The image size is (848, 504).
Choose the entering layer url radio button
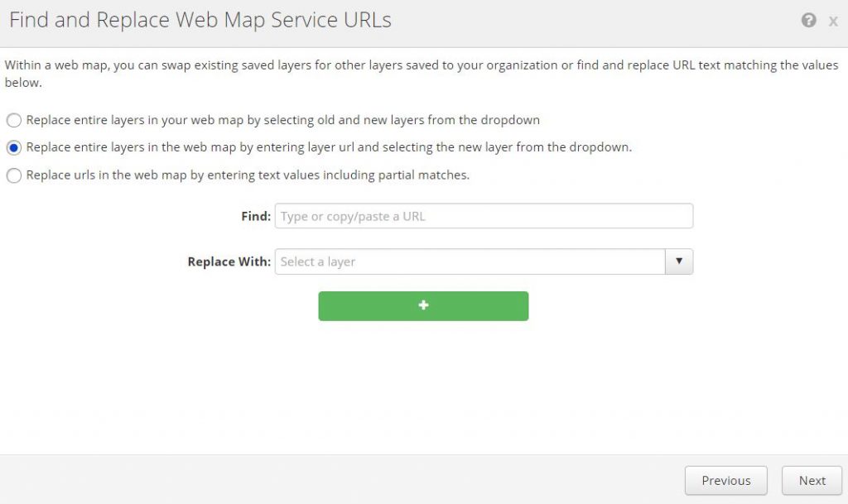tap(14, 148)
